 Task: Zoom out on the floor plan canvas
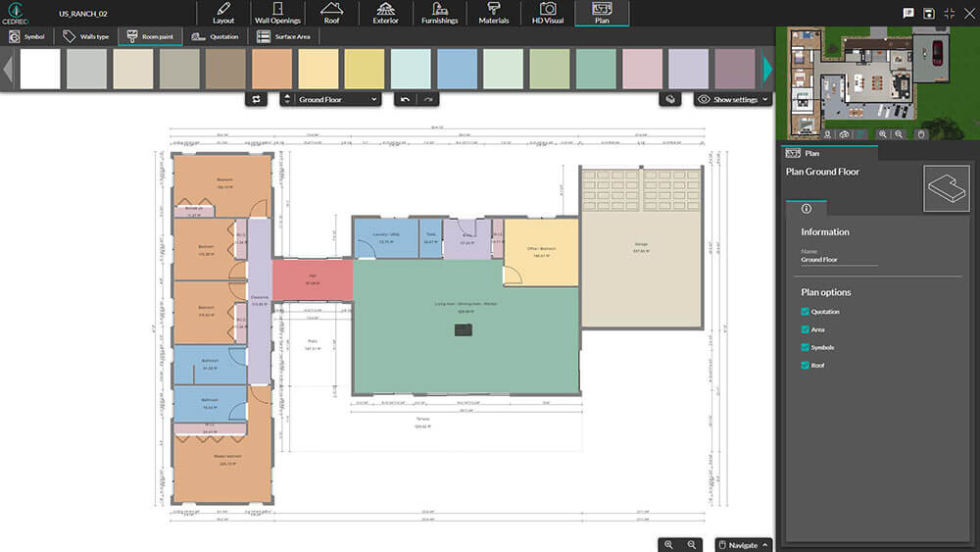click(692, 544)
